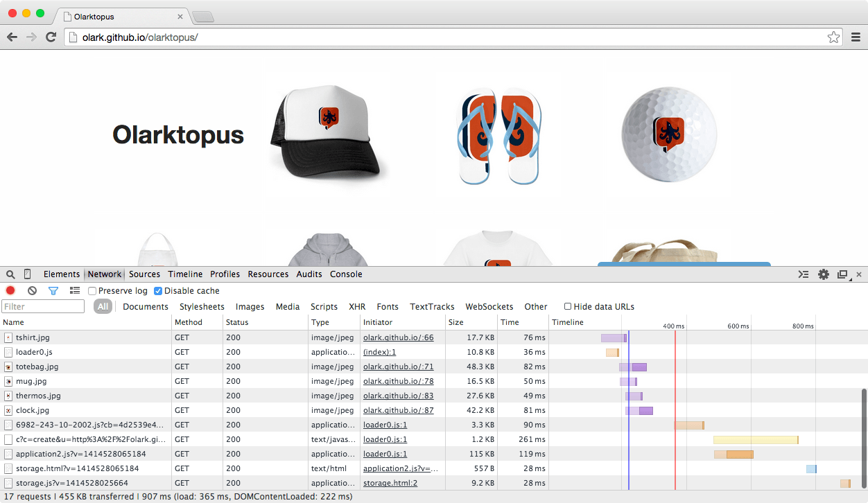Enable the Preserve log checkbox
The height and width of the screenshot is (503, 868).
(93, 291)
